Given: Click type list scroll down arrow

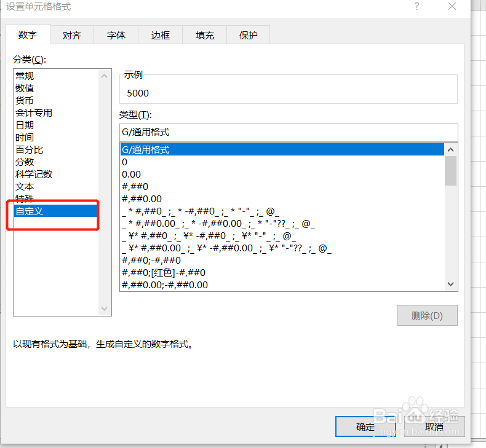Looking at the screenshot, I should [x=451, y=284].
